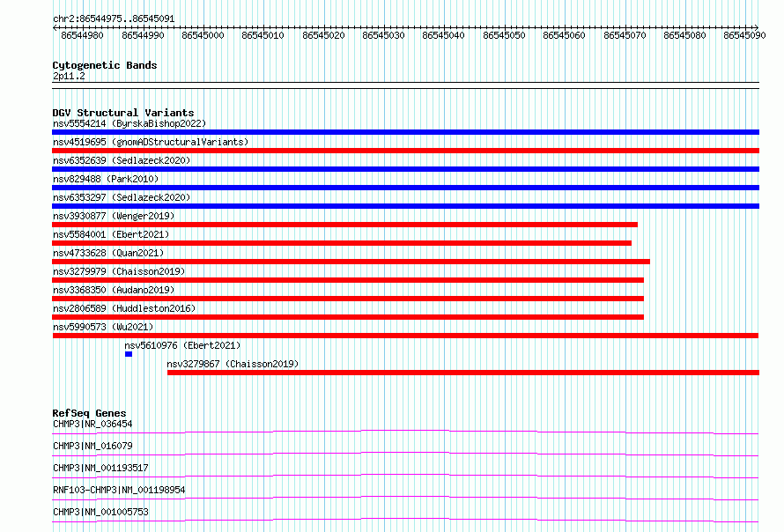Viewport: 784px width, 532px height.
Task: Select the blue bar under nsv829488
Action: (405, 188)
